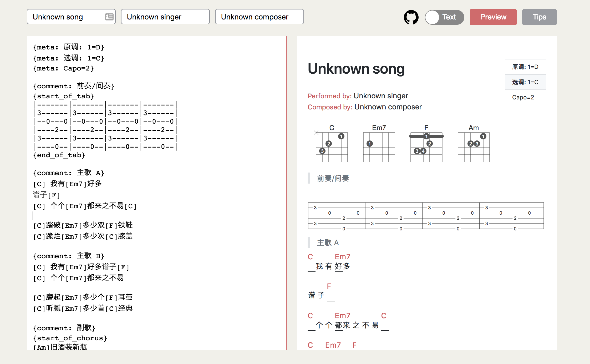
Task: Edit the Unknown song title field
Action: pos(66,17)
